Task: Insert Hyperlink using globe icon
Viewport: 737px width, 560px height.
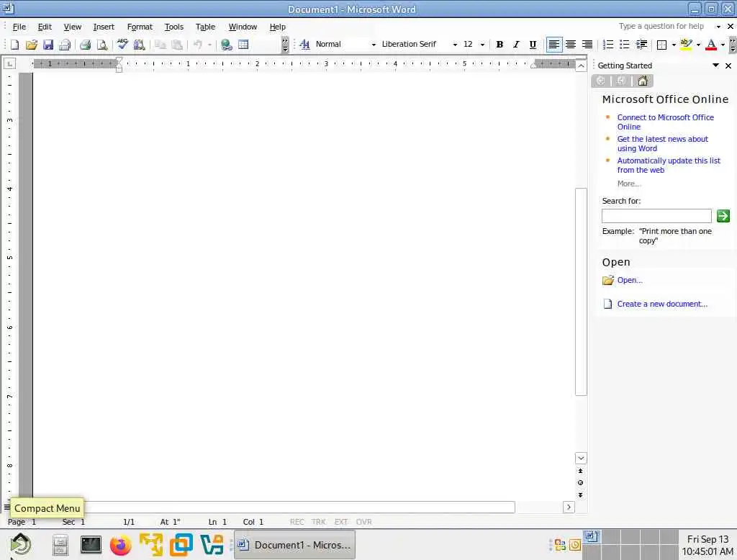Action: click(x=227, y=45)
